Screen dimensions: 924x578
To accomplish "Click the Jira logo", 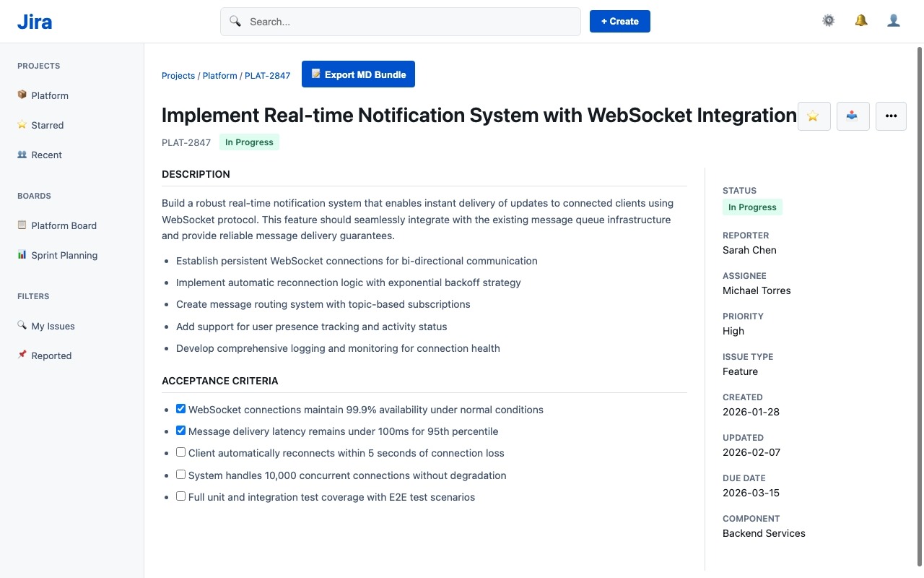I will click(35, 22).
